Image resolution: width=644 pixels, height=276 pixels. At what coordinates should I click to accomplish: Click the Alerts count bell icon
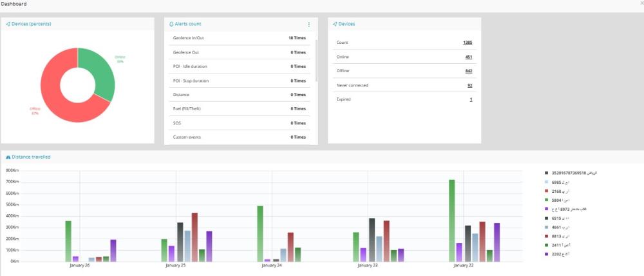(x=171, y=24)
